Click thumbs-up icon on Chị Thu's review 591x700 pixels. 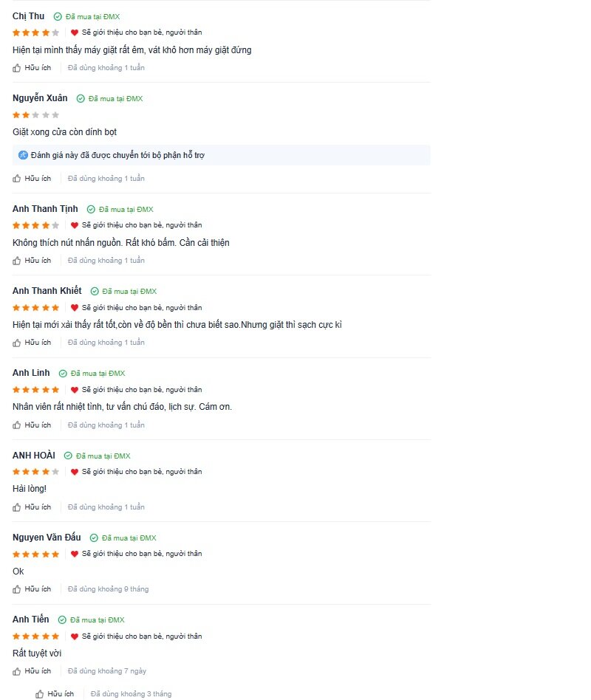click(x=16, y=68)
